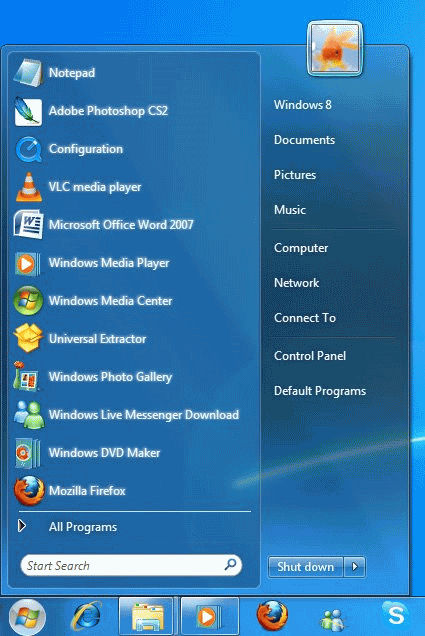Click Mozilla Firefox text label

coord(87,491)
